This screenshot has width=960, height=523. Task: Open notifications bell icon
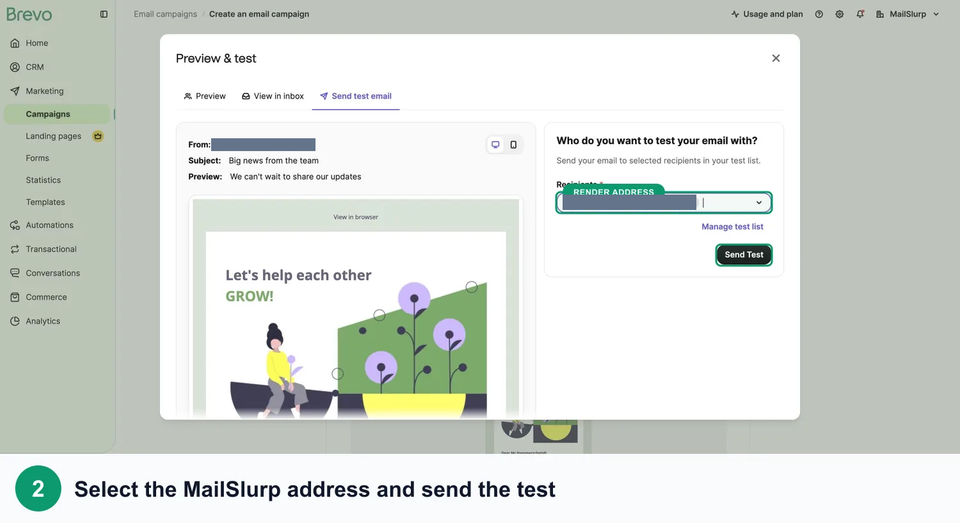coord(860,14)
